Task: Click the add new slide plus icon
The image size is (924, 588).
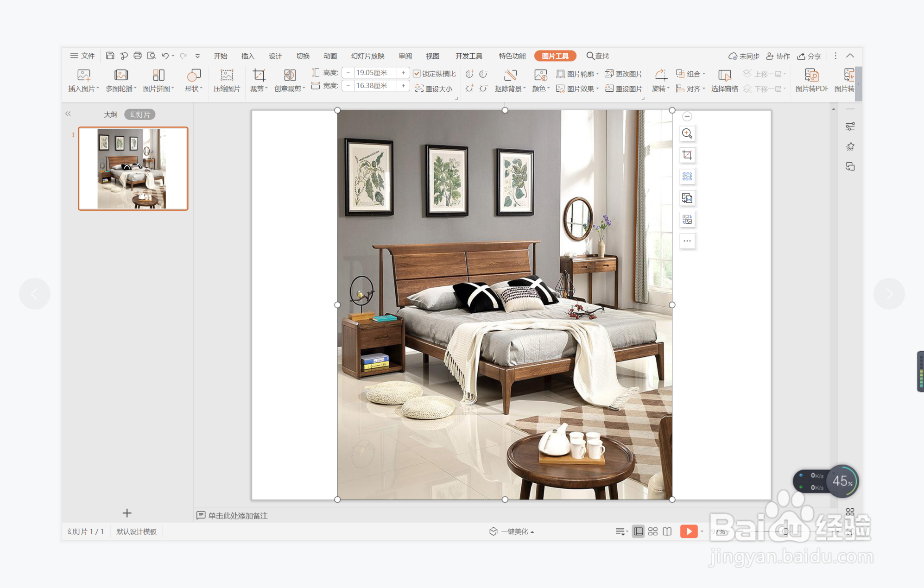Action: (x=127, y=513)
